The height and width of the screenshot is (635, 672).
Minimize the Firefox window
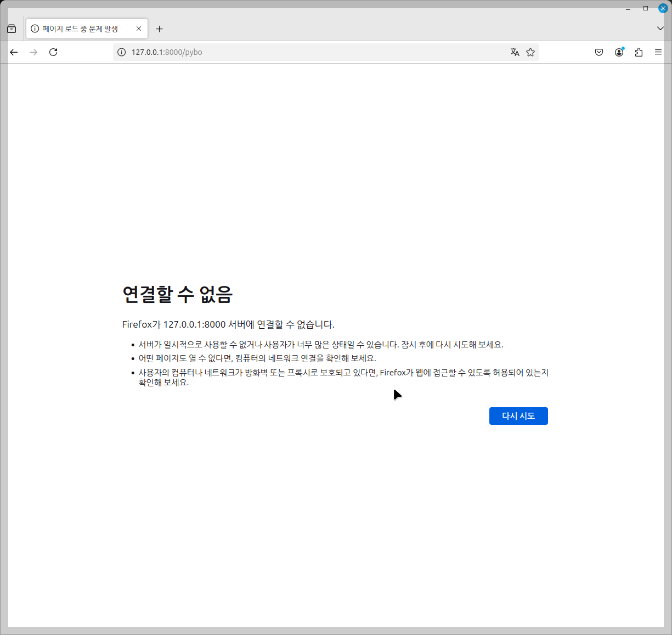point(628,8)
